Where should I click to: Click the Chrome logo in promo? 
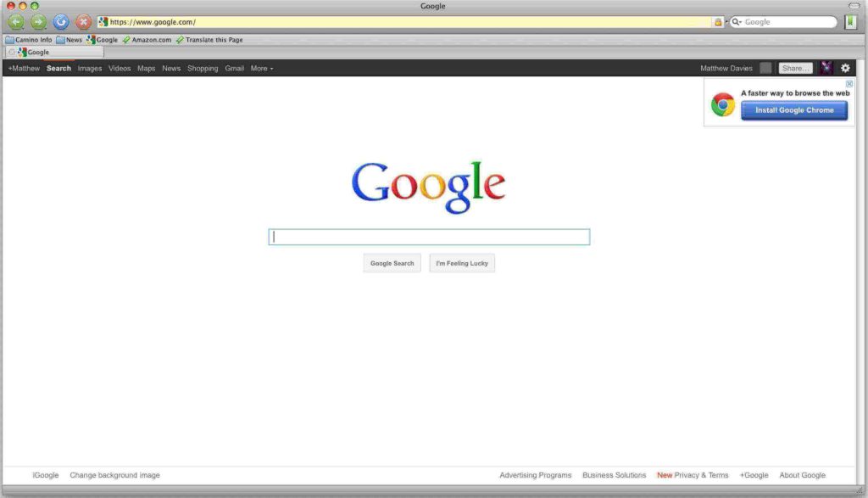(723, 104)
